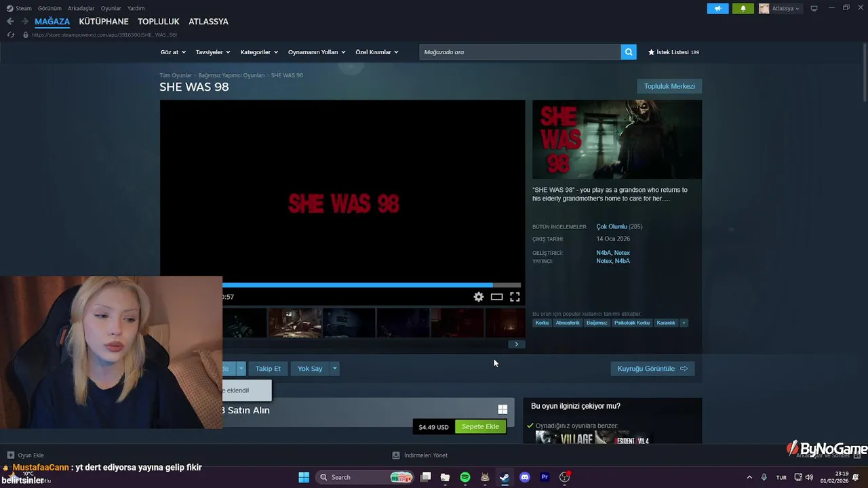Click the magnifier search button
The width and height of the screenshot is (868, 488).
(x=629, y=52)
